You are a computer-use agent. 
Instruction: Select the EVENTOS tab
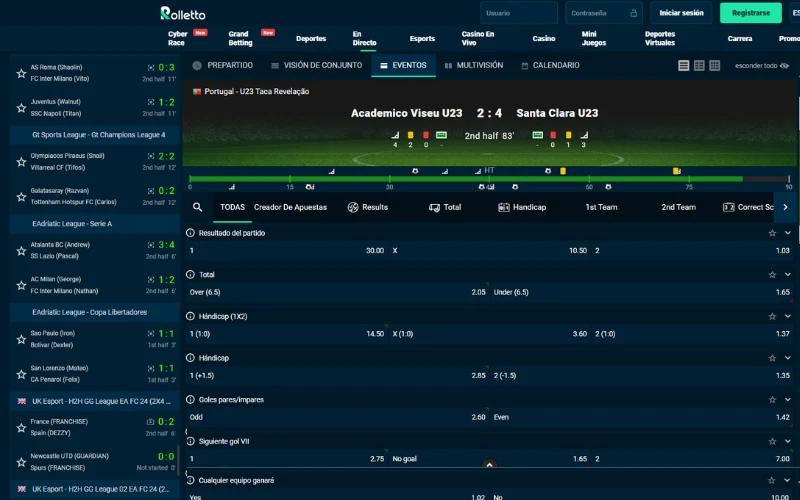point(403,65)
